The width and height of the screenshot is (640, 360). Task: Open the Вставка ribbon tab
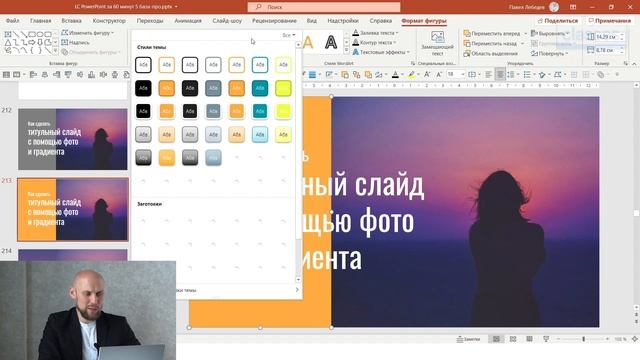[x=71, y=20]
